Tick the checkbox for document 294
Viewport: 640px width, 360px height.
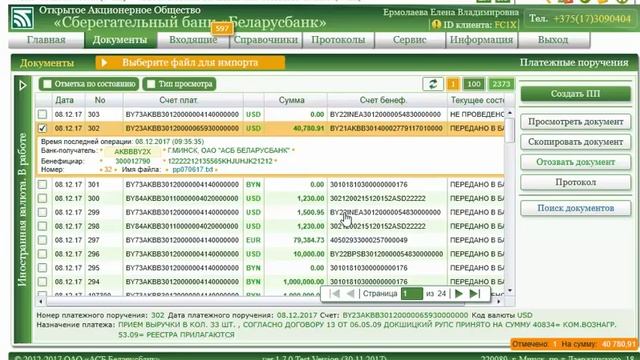42,282
